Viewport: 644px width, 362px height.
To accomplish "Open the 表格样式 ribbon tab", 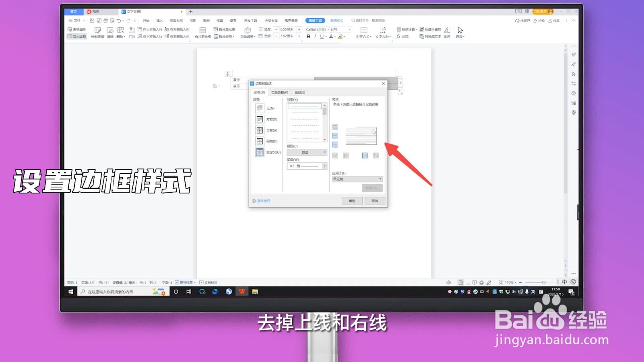I will (x=336, y=21).
